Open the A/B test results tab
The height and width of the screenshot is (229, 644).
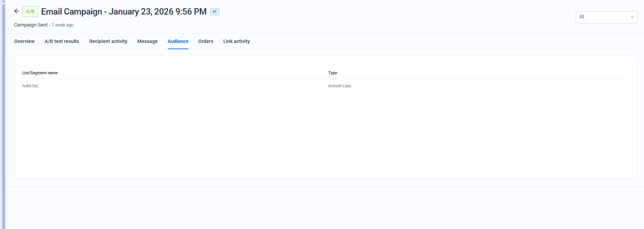point(62,41)
